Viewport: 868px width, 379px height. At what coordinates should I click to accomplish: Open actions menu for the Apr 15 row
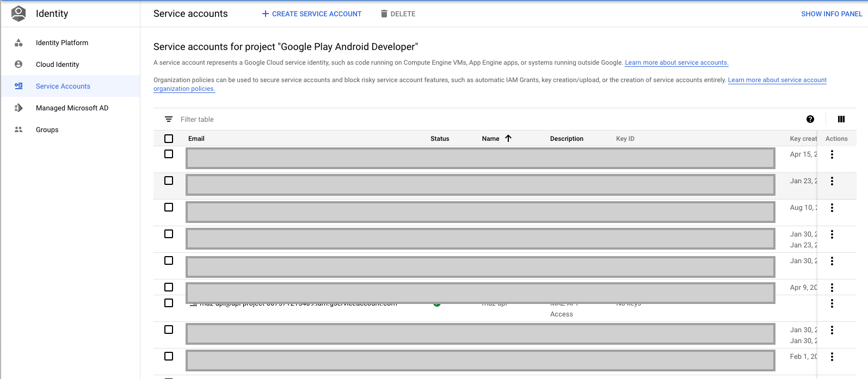pyautogui.click(x=832, y=154)
